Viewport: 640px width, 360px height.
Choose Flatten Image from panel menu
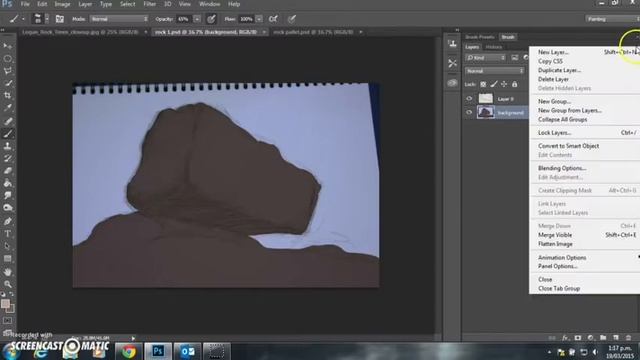[555, 244]
